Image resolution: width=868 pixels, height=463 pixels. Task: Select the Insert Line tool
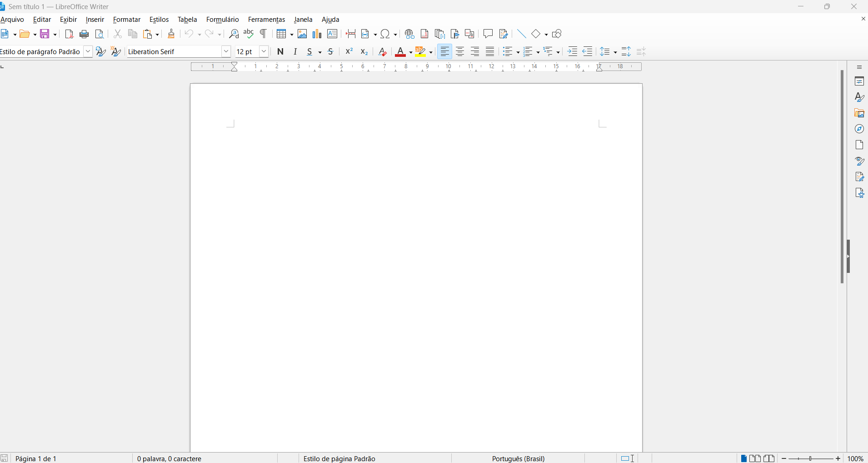click(x=522, y=34)
